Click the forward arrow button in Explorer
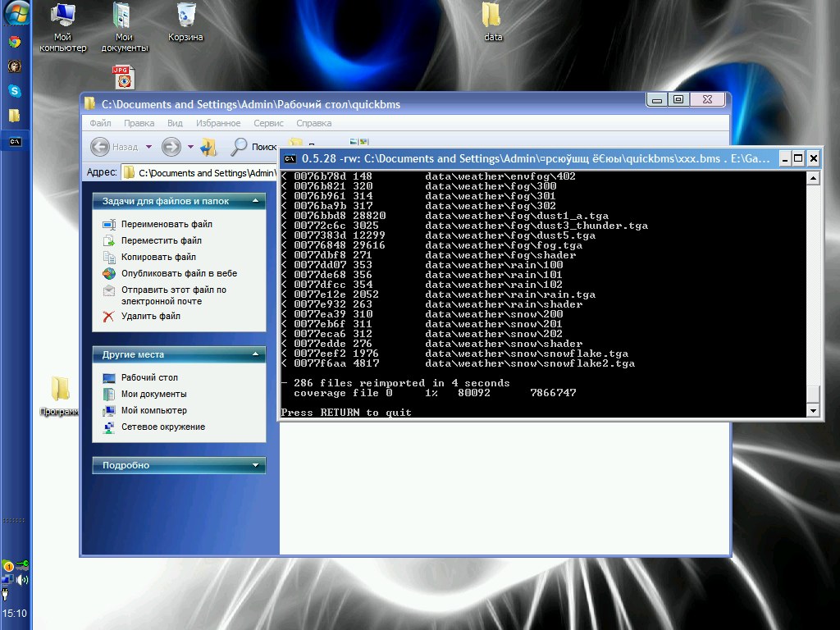 (x=171, y=146)
